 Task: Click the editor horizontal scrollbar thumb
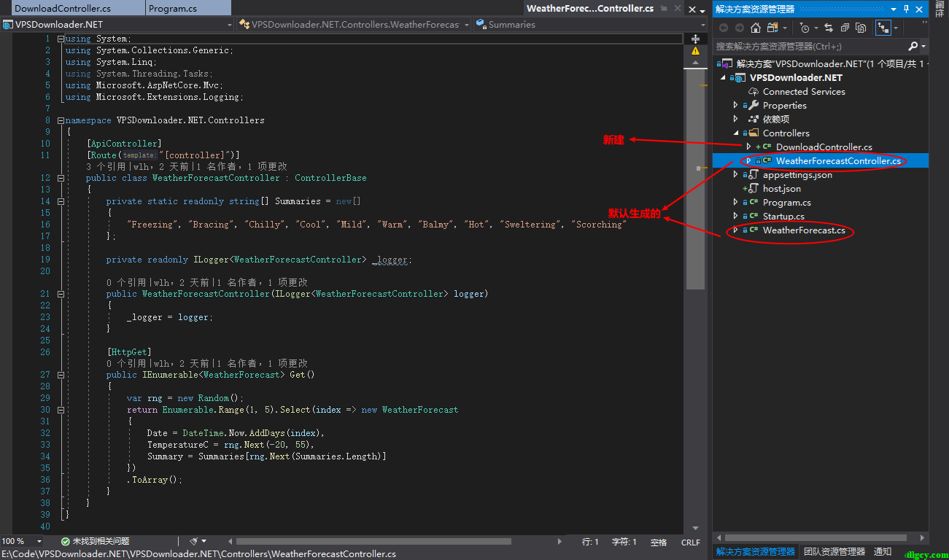(373, 542)
